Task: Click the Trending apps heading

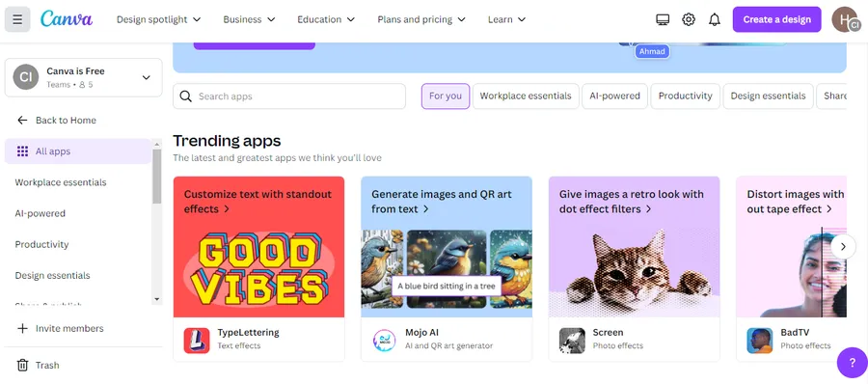Action: click(x=227, y=141)
